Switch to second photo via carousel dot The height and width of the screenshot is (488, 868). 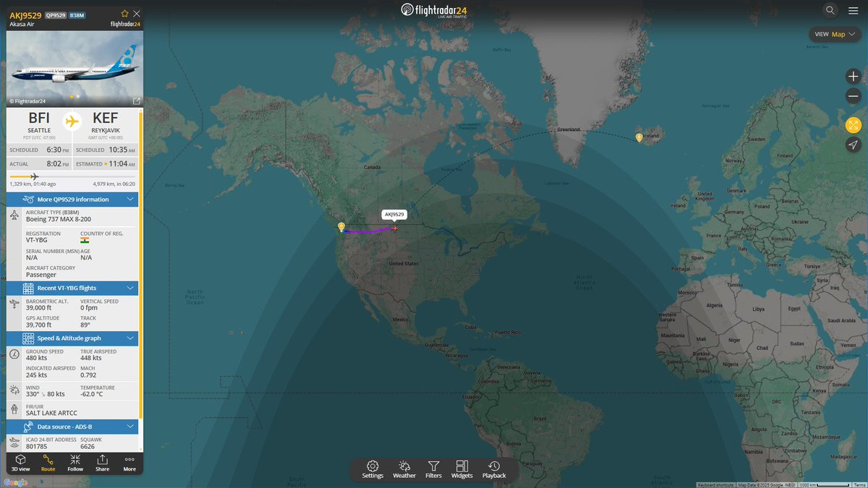click(78, 96)
